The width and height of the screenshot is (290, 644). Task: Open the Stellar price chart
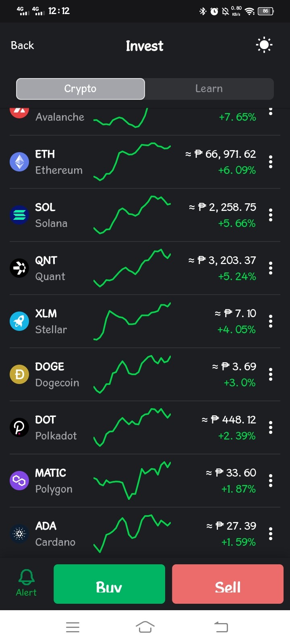point(132,321)
